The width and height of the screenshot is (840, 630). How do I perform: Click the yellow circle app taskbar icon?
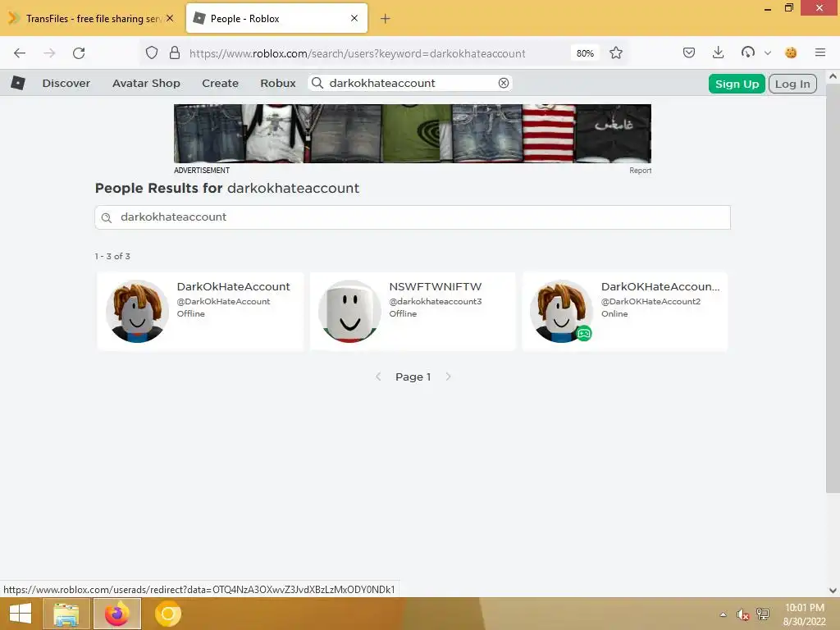(168, 614)
